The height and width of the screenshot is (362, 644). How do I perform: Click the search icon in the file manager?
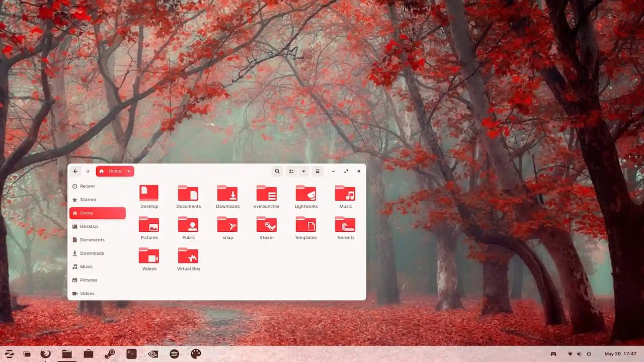[277, 171]
